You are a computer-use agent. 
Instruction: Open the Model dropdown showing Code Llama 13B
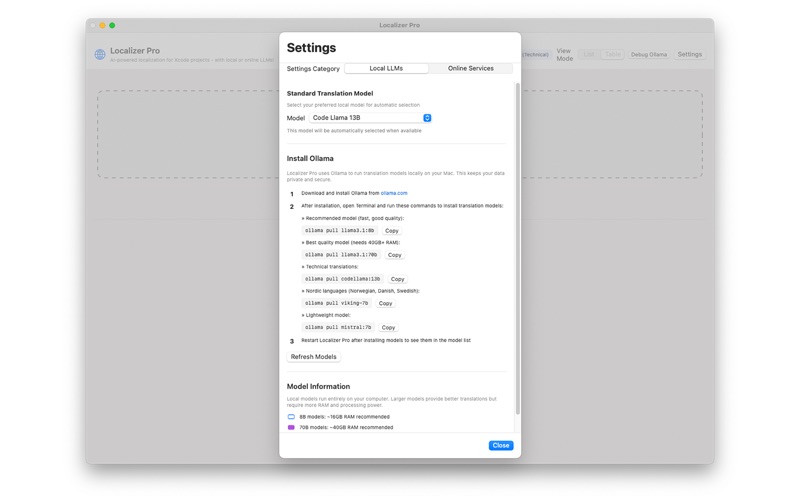370,118
